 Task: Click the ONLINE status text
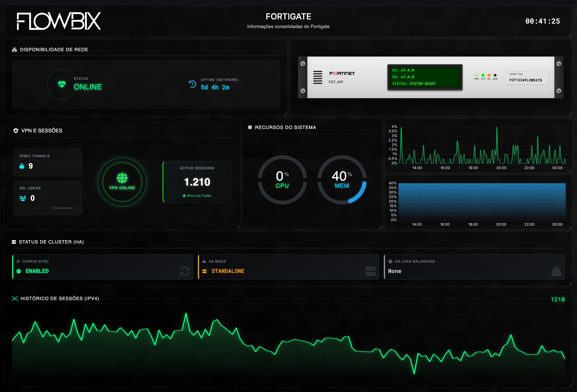(88, 87)
